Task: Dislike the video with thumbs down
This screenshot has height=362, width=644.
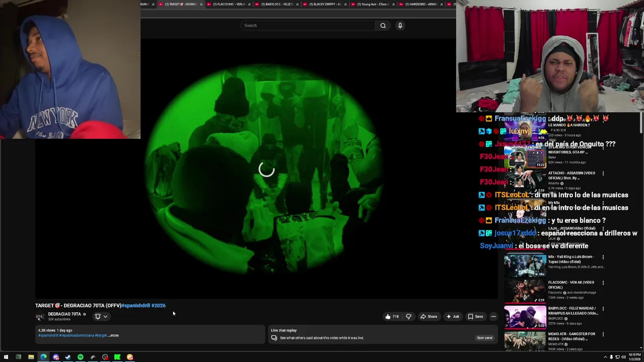Action: [409, 317]
